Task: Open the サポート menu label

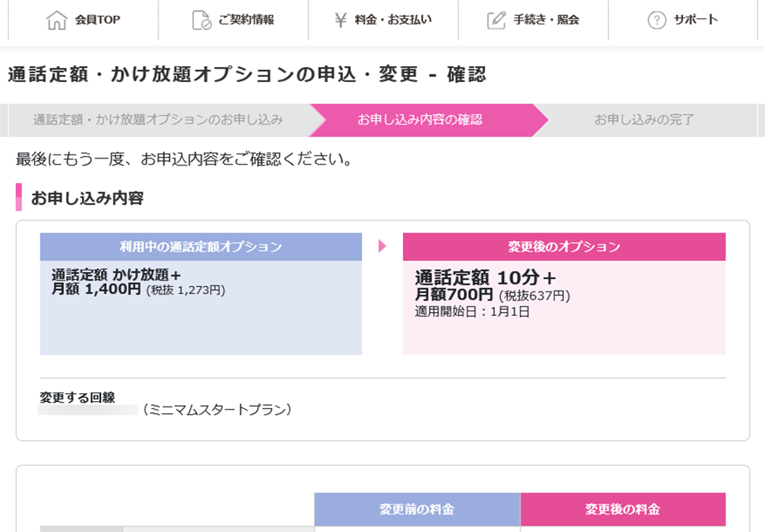Action: point(696,20)
